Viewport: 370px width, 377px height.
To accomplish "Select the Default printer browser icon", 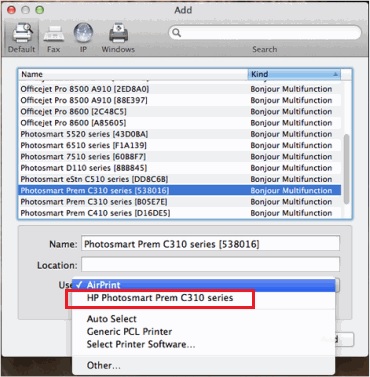I will 23,33.
